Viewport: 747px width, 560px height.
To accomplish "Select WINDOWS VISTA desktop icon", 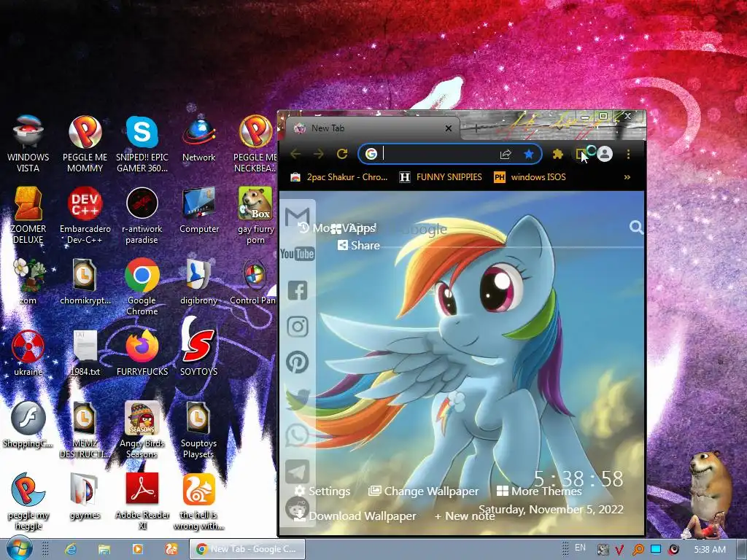I will (28, 144).
